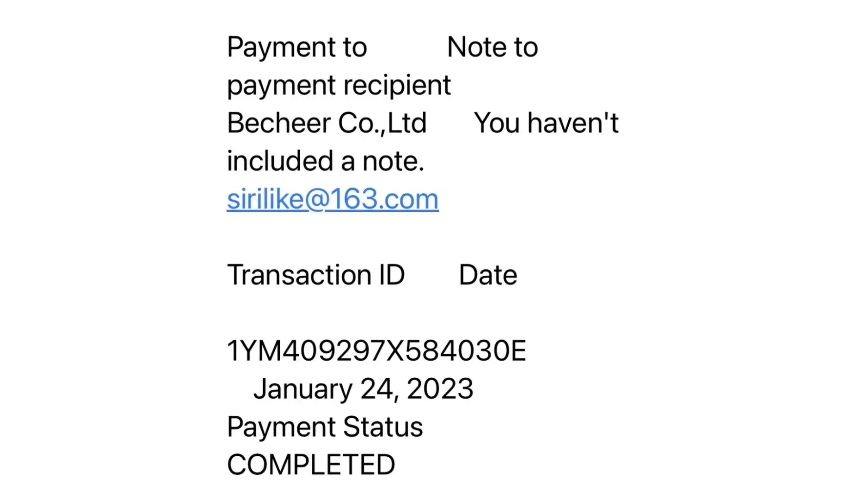Click the "Note to" heading
The width and height of the screenshot is (868, 488).
click(x=492, y=47)
